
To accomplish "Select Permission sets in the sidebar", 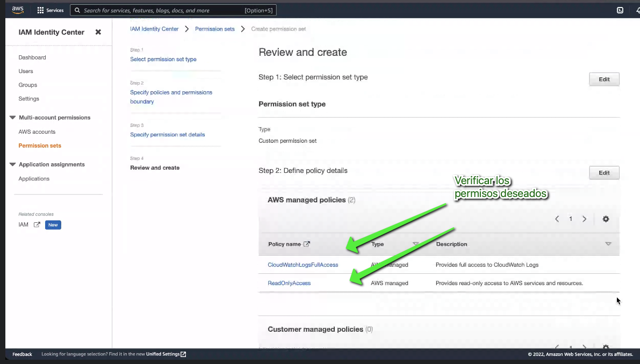I will 40,145.
